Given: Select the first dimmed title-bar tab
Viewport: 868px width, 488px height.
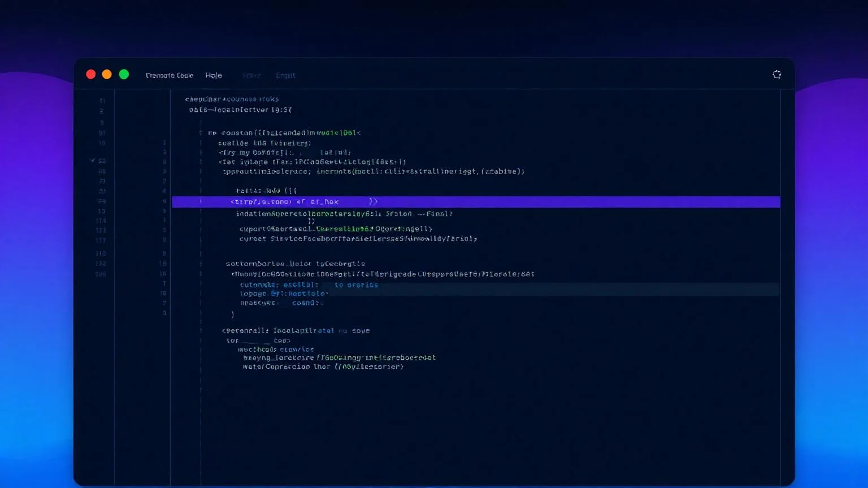Looking at the screenshot, I should [251, 75].
